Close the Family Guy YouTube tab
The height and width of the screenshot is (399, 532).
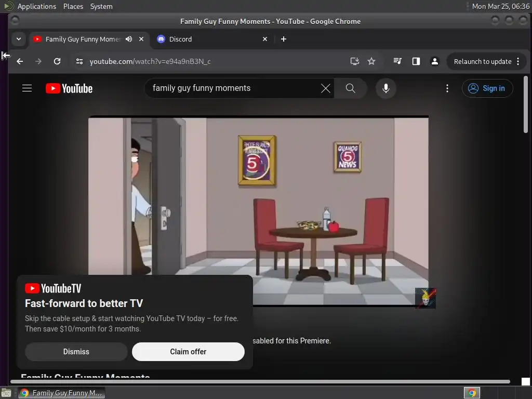[141, 39]
